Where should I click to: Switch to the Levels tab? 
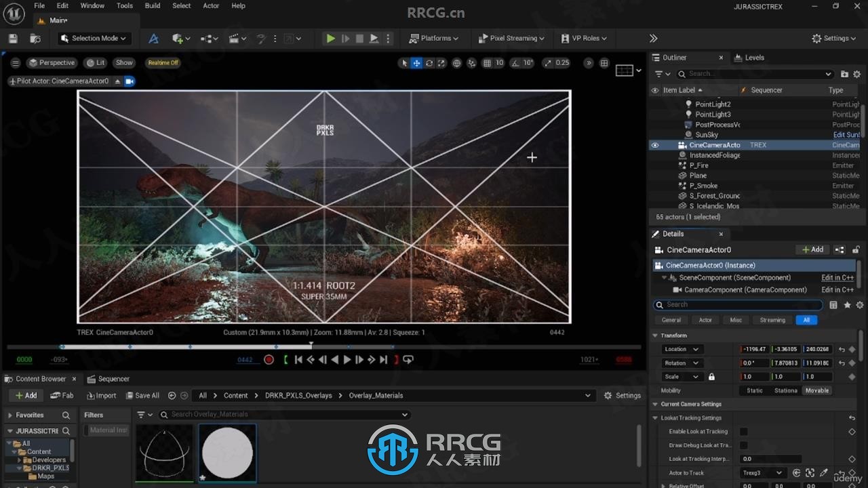click(x=749, y=58)
